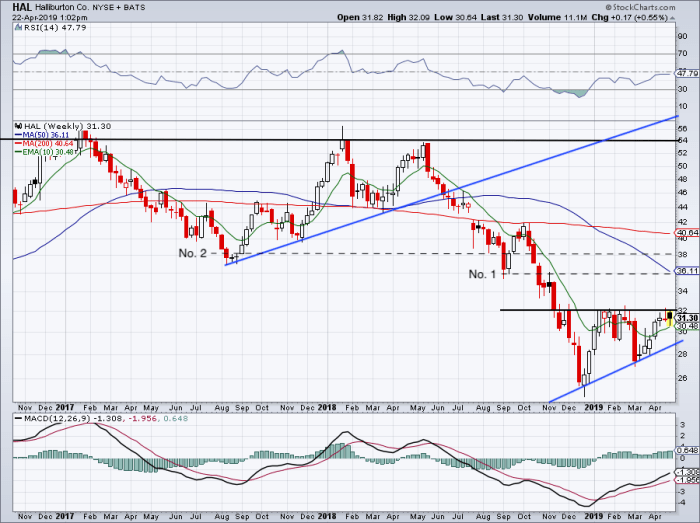The width and height of the screenshot is (700, 523).
Task: Click the 36.11 MA(50) price tag on right axis
Action: (687, 270)
